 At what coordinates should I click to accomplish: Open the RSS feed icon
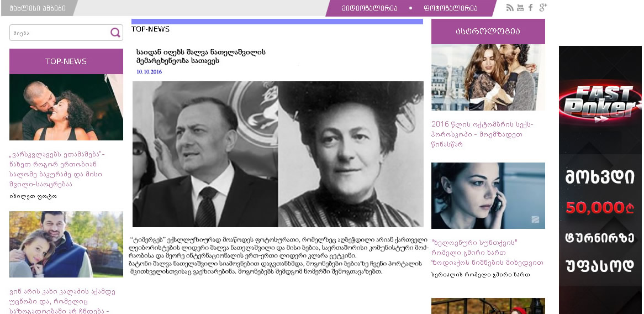510,8
